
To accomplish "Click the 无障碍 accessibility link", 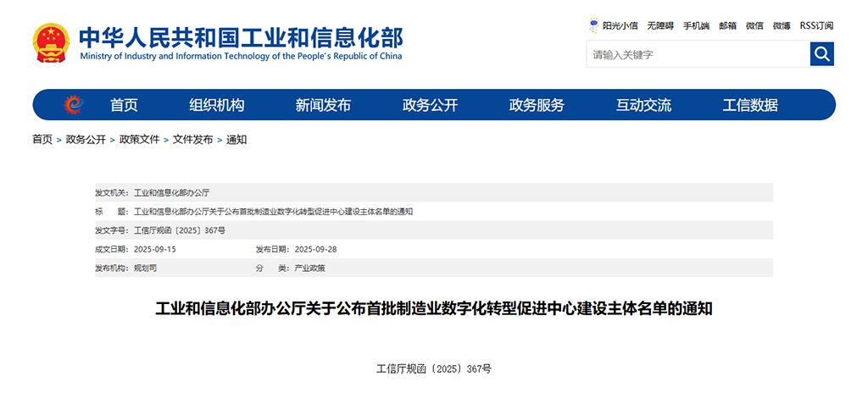I will (x=659, y=25).
